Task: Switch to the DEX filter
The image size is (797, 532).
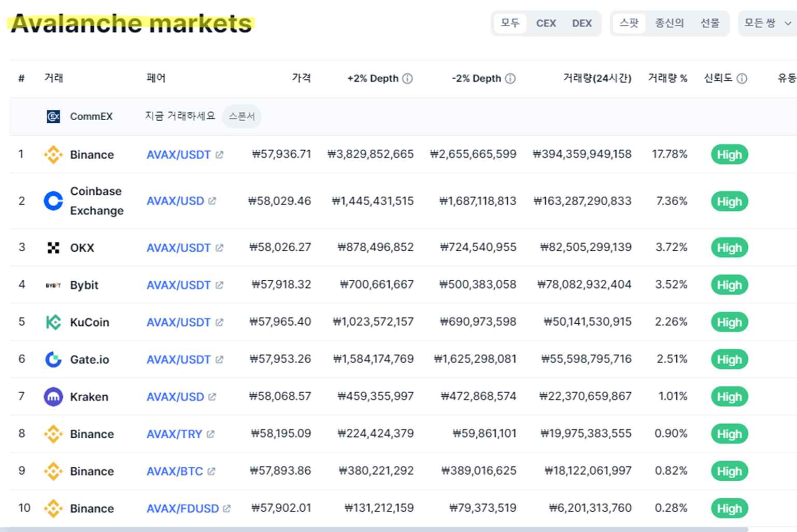Action: pos(582,23)
